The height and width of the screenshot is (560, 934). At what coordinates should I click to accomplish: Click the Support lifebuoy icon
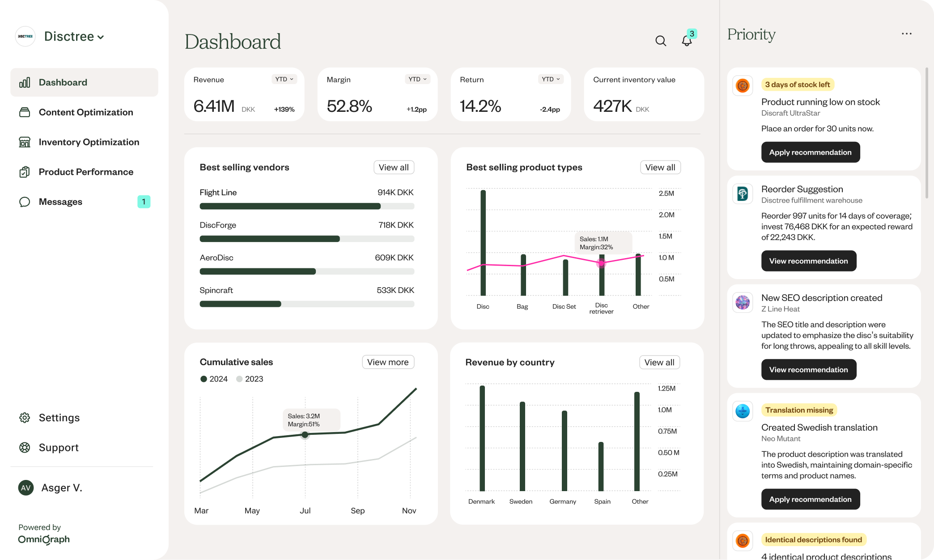coord(25,448)
